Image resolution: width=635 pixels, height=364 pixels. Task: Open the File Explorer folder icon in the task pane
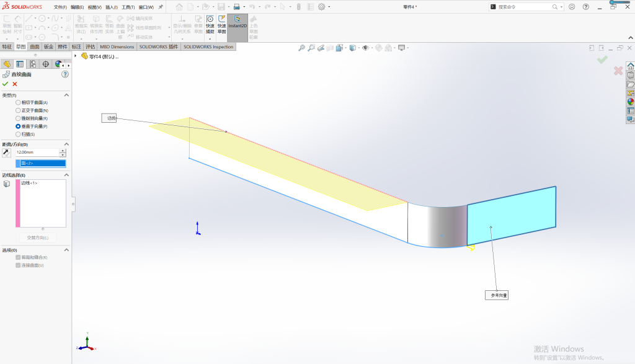631,84
